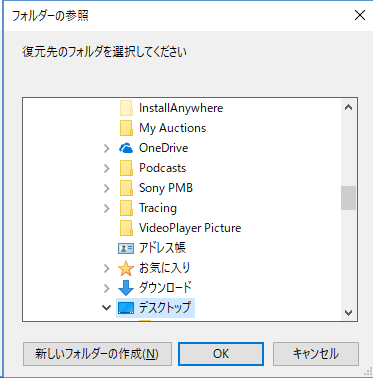
Task: Expand the Podcasts folder node
Action: 106,168
